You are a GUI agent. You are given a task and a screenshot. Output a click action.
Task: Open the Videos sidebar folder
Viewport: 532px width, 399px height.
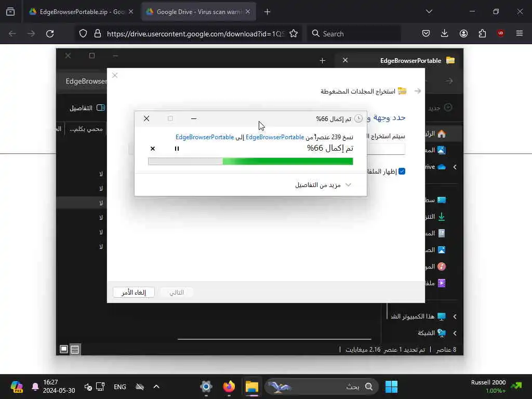(x=436, y=283)
